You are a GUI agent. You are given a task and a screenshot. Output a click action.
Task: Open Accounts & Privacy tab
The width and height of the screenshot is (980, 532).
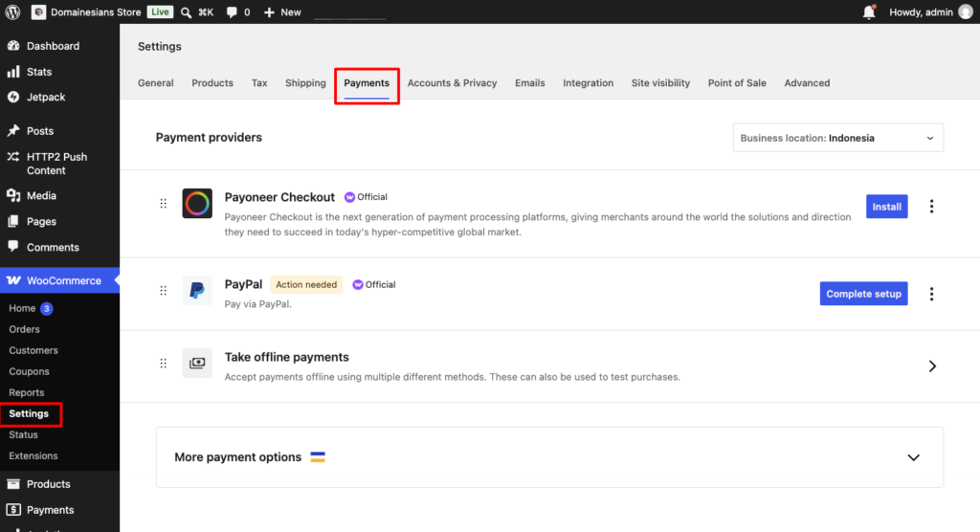tap(453, 83)
